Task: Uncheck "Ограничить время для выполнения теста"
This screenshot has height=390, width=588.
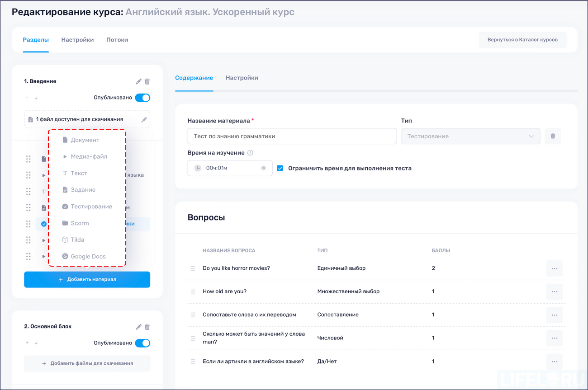Action: [280, 168]
